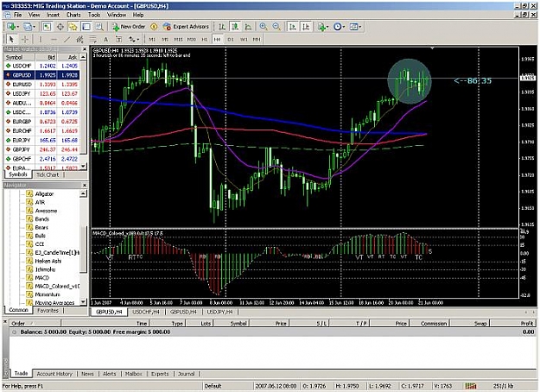
Task: Select the Trendline drawing tool
Action: (x=67, y=39)
